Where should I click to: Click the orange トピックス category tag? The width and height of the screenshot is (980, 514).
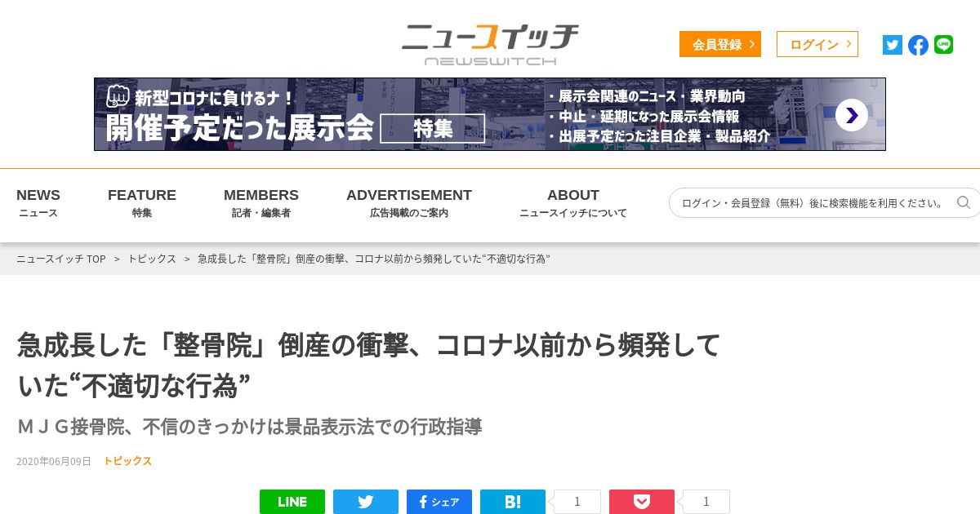[127, 461]
